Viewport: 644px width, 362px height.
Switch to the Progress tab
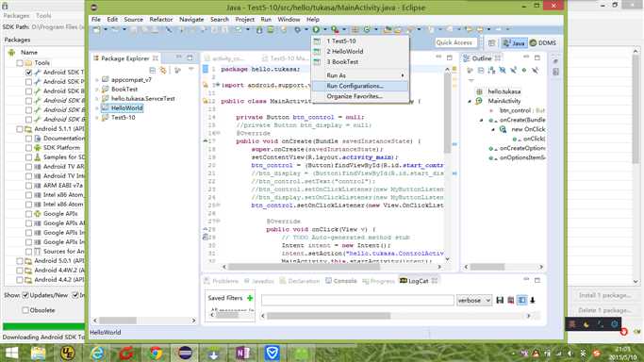pyautogui.click(x=378, y=281)
